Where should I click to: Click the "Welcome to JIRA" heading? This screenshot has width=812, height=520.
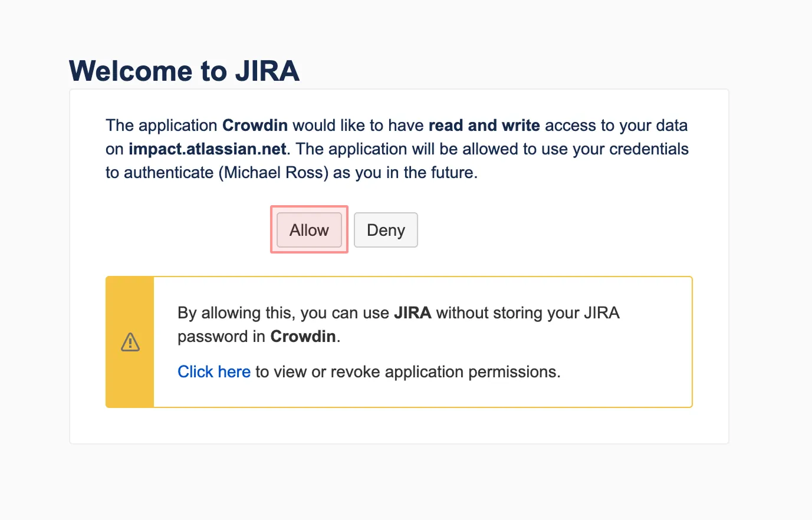click(x=184, y=71)
